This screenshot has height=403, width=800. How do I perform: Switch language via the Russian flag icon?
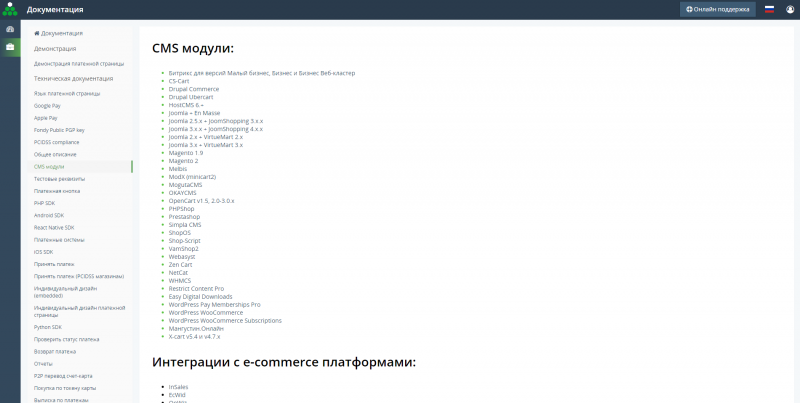coord(770,9)
